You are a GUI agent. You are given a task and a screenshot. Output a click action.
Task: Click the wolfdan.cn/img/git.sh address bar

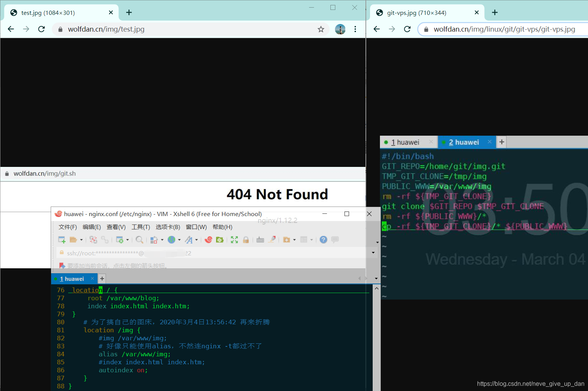(183, 173)
